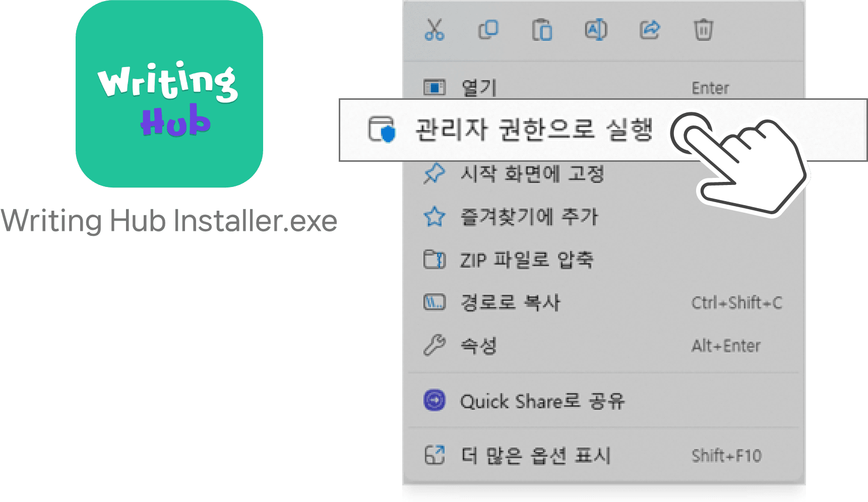Screen dimensions: 868x502
Task: Click the pin icon next to 시작 화면에 고정
Action: [x=435, y=173]
